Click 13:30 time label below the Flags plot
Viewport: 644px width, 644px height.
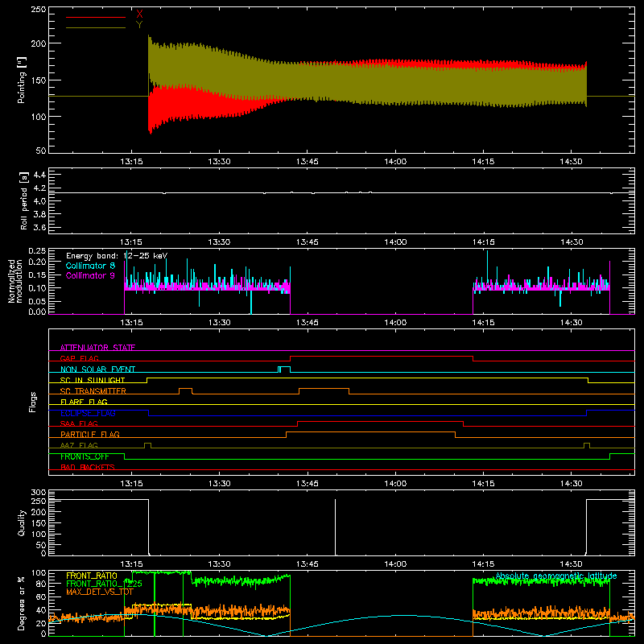(219, 484)
